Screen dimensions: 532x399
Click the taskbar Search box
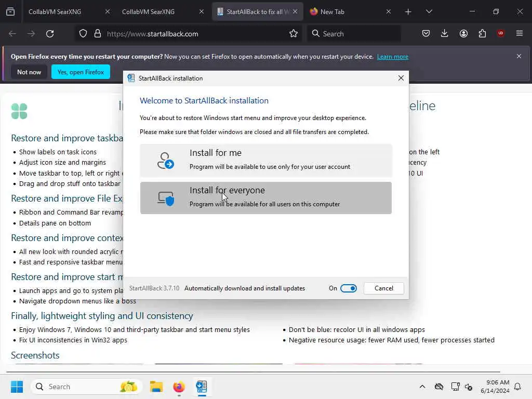tap(86, 387)
